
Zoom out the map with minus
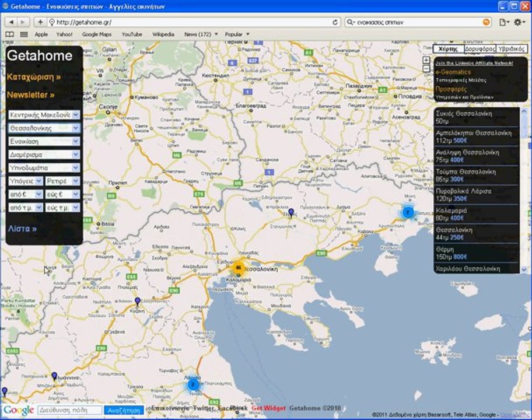426,69
